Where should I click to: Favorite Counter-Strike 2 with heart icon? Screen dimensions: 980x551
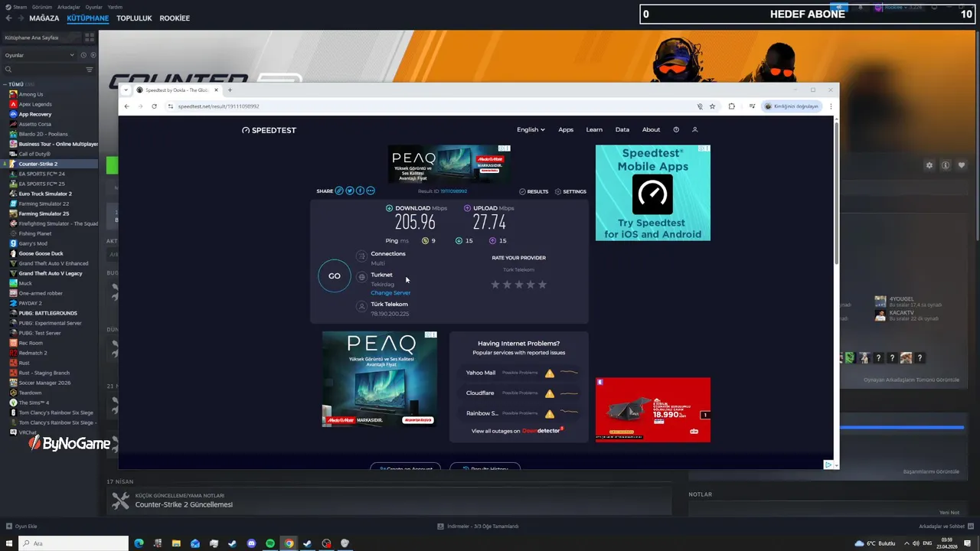point(962,165)
